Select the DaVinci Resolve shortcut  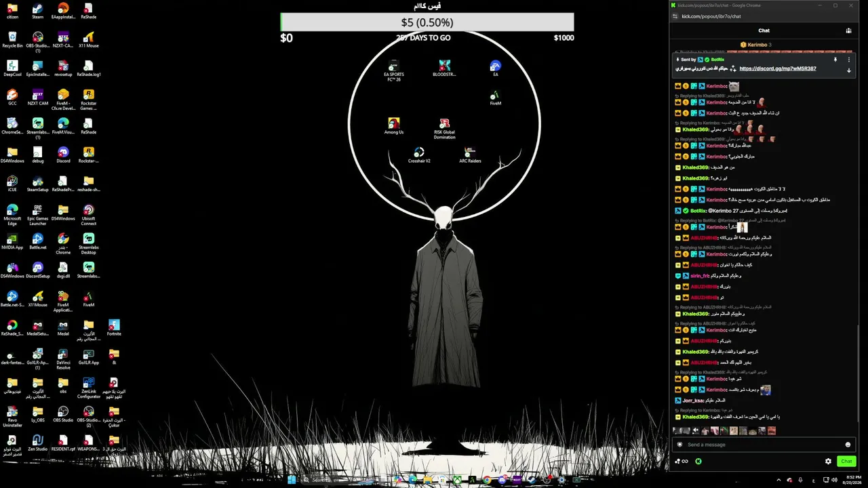point(63,359)
